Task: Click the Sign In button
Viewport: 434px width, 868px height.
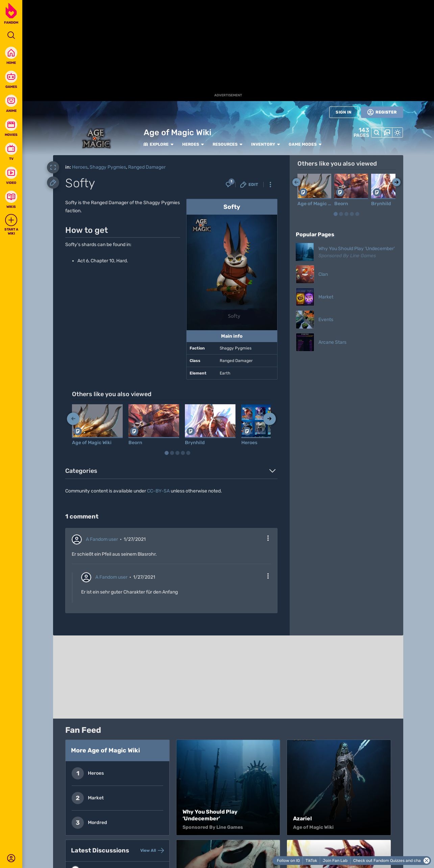Action: pos(343,112)
